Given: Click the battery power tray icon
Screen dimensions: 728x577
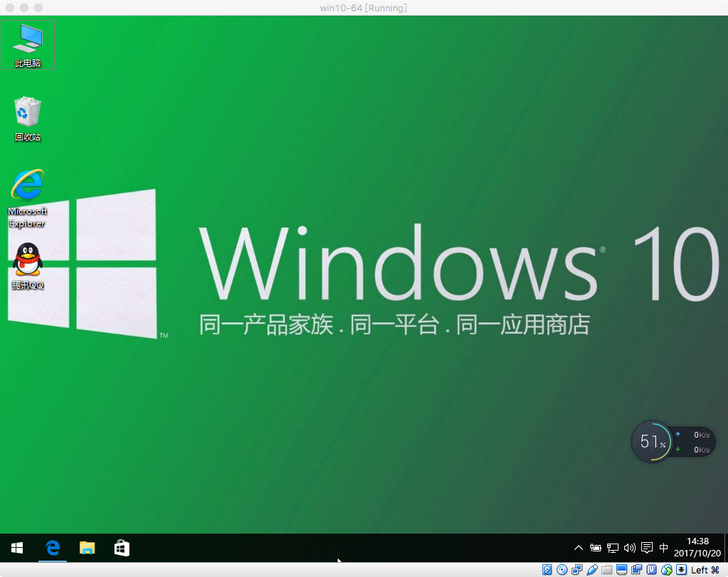Looking at the screenshot, I should [596, 548].
